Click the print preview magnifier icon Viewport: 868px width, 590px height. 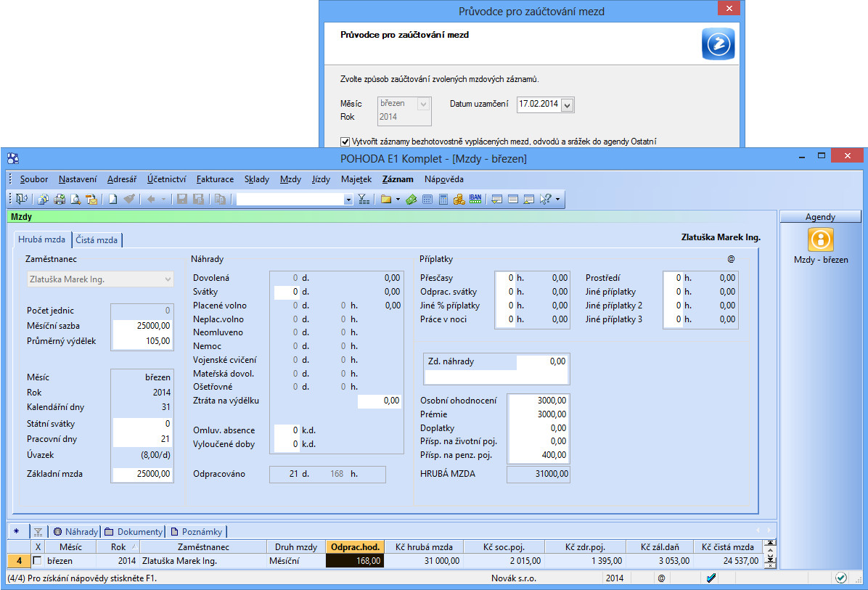point(75,200)
